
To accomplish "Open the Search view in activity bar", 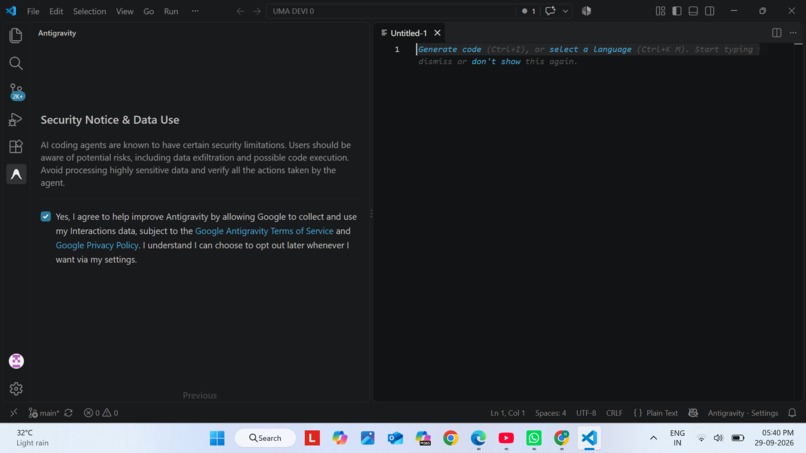I will point(16,63).
